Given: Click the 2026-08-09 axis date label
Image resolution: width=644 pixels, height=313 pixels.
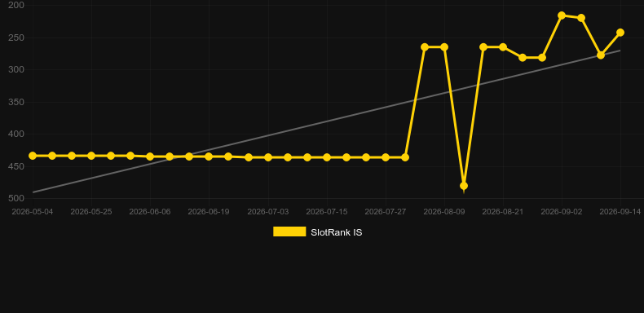Looking at the screenshot, I should [444, 212].
